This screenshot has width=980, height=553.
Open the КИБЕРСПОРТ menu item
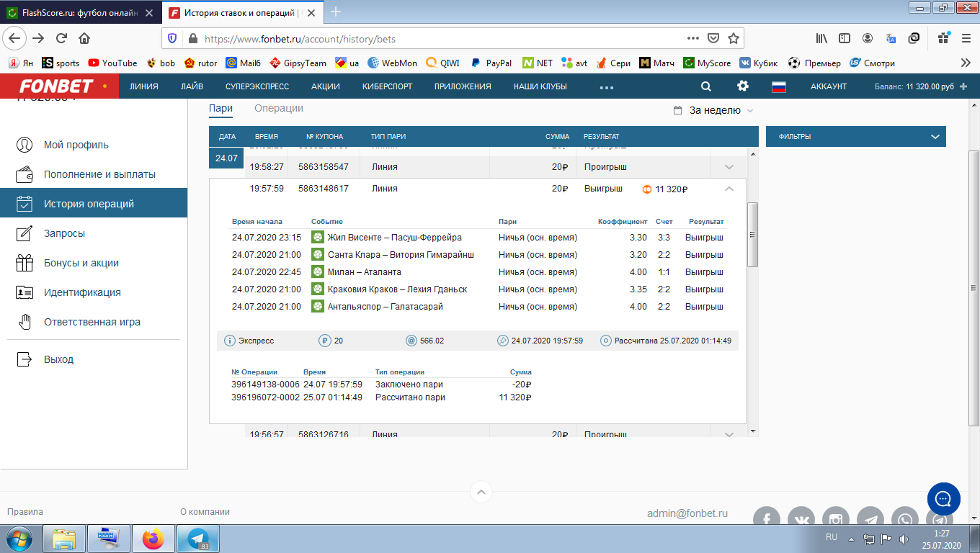point(388,86)
